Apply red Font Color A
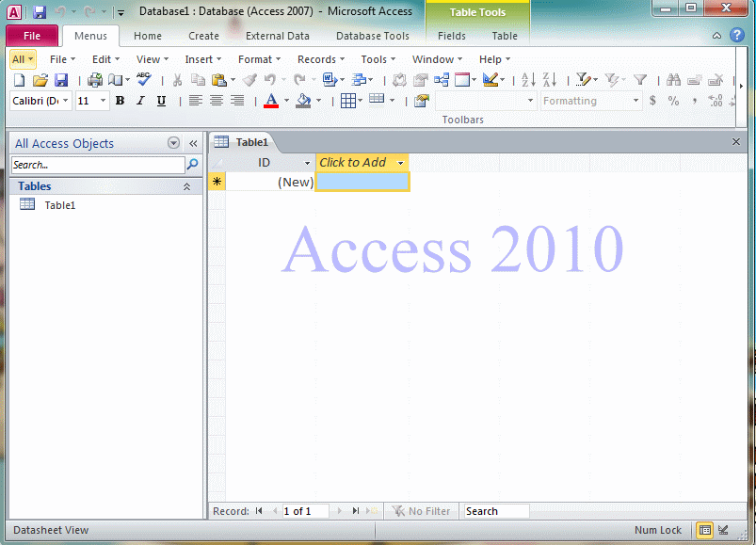This screenshot has width=756, height=545. [x=271, y=101]
